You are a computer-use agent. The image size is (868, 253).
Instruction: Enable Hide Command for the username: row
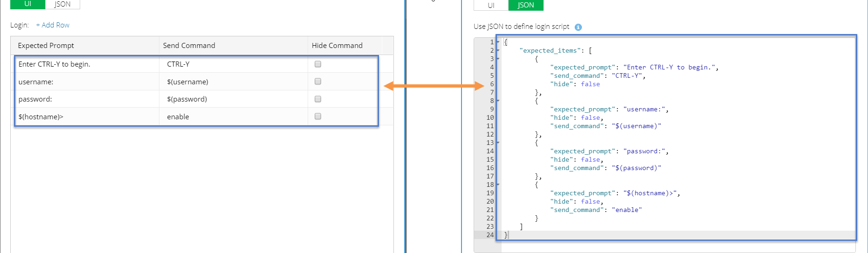[x=318, y=82]
